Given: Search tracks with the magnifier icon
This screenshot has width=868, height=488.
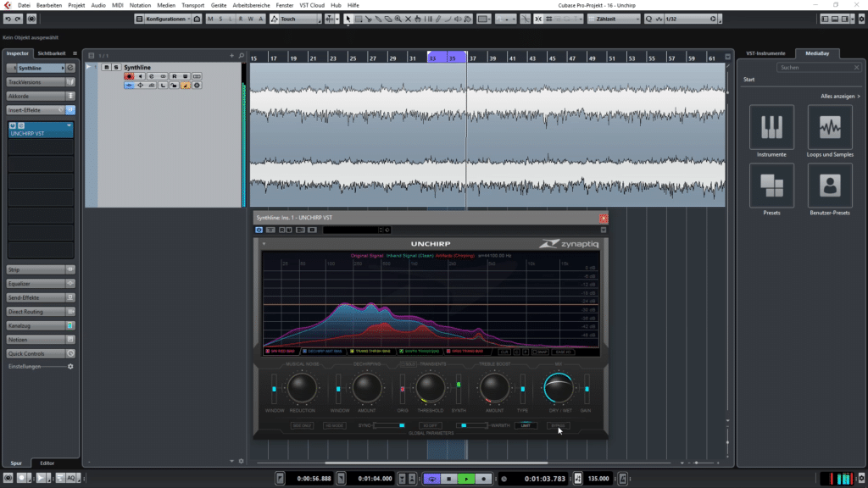Looking at the screenshot, I should point(242,55).
